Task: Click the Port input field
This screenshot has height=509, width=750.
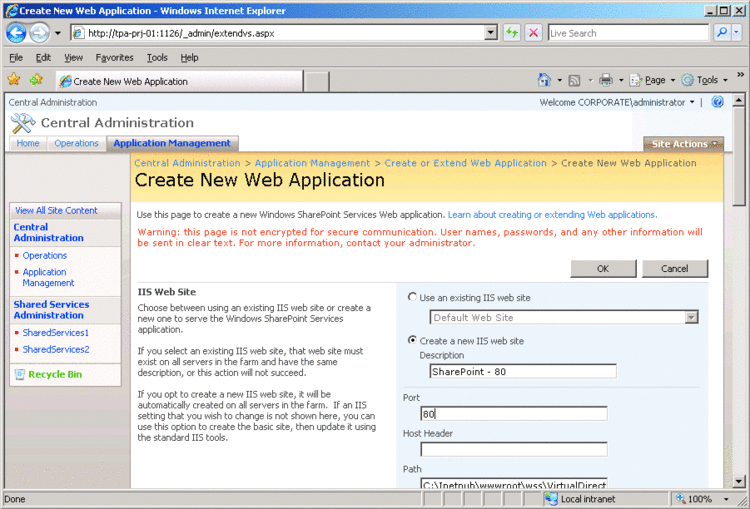Action: (514, 414)
